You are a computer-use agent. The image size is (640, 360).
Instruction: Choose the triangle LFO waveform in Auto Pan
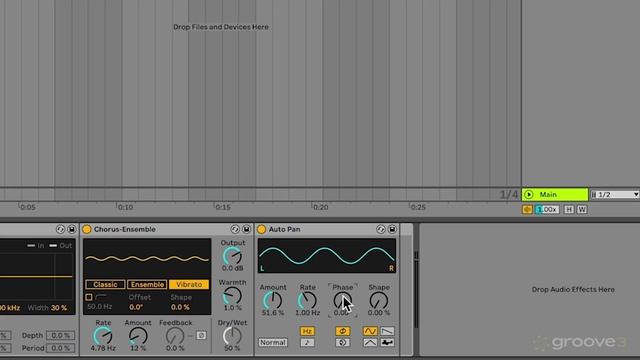tap(370, 342)
